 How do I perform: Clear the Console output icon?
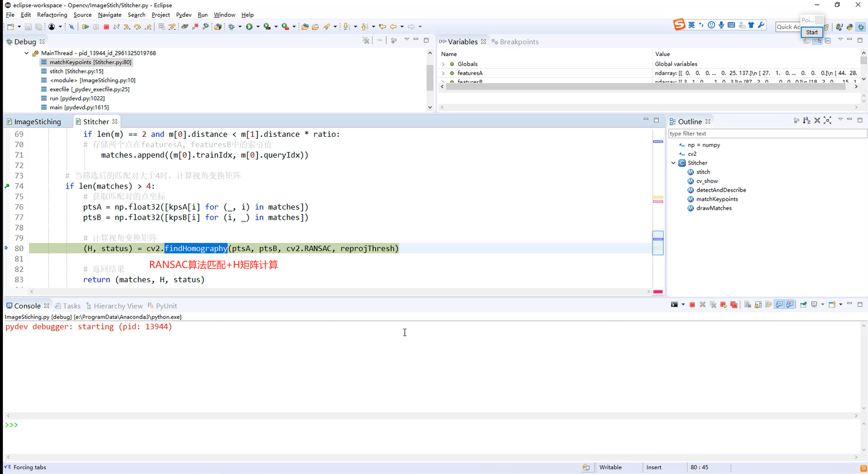748,304
